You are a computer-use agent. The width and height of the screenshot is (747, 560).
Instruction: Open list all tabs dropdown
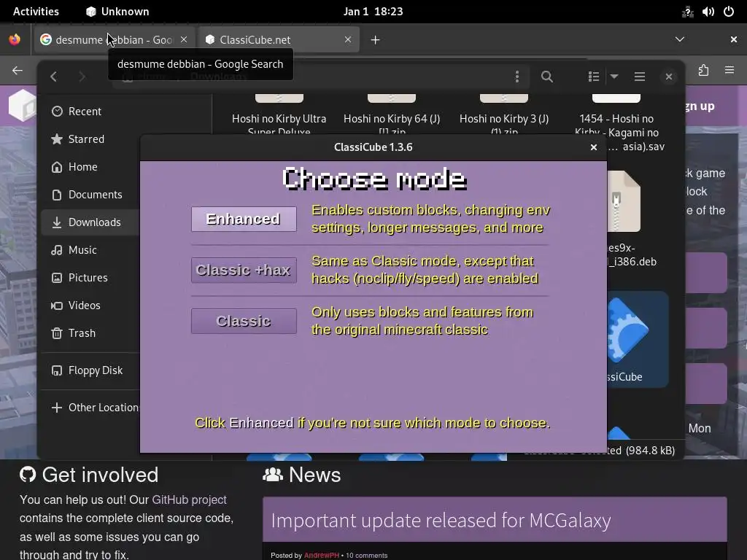point(680,39)
